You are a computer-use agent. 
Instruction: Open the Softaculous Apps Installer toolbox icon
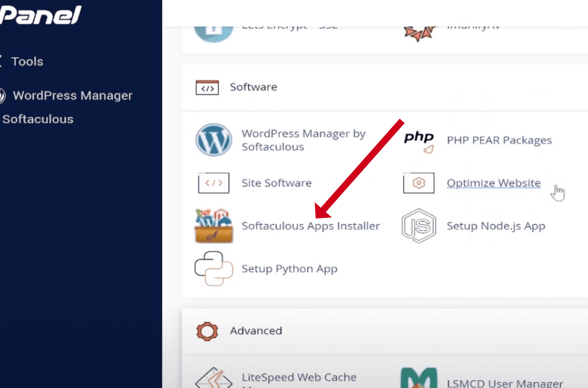tap(214, 226)
